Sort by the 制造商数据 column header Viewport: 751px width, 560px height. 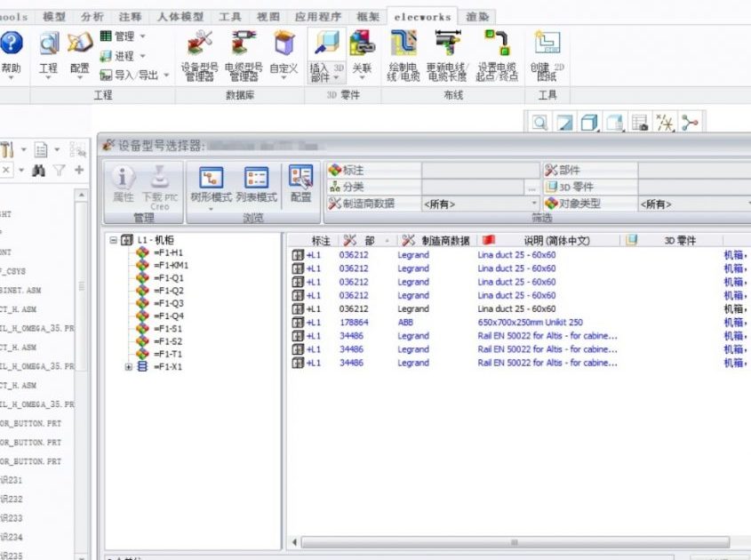pyautogui.click(x=436, y=240)
